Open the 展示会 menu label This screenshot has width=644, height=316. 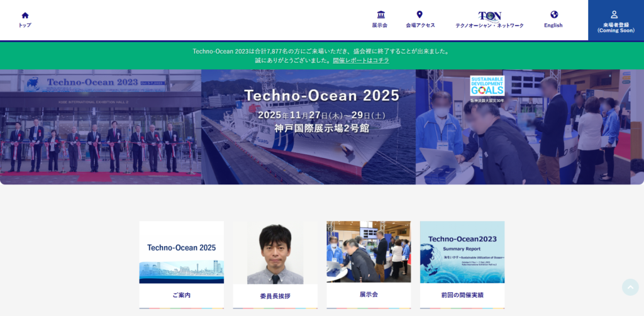[379, 25]
